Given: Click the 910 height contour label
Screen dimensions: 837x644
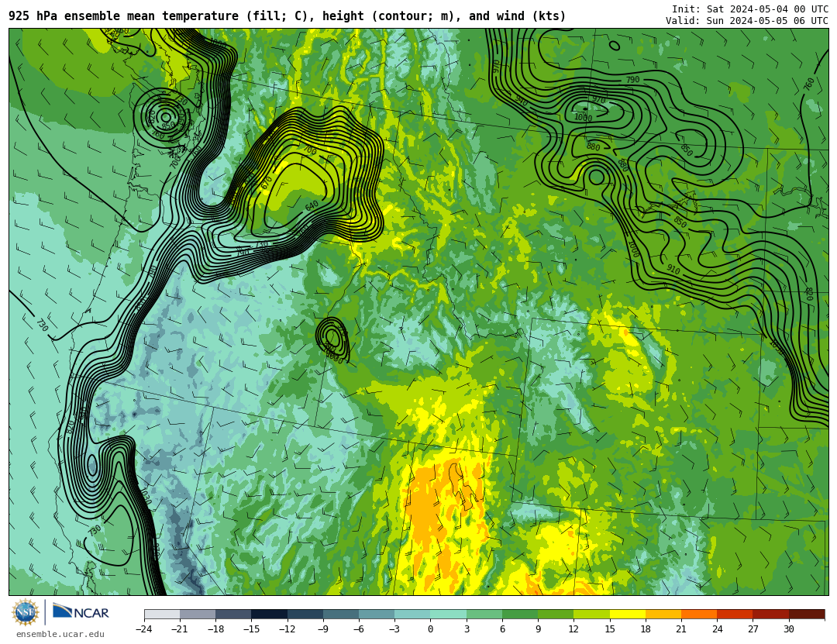Looking at the screenshot, I should tap(673, 270).
